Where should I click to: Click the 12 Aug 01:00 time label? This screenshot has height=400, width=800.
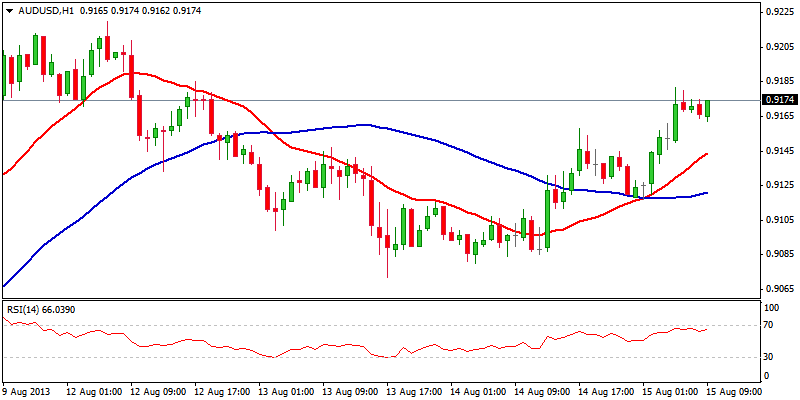[x=92, y=392]
